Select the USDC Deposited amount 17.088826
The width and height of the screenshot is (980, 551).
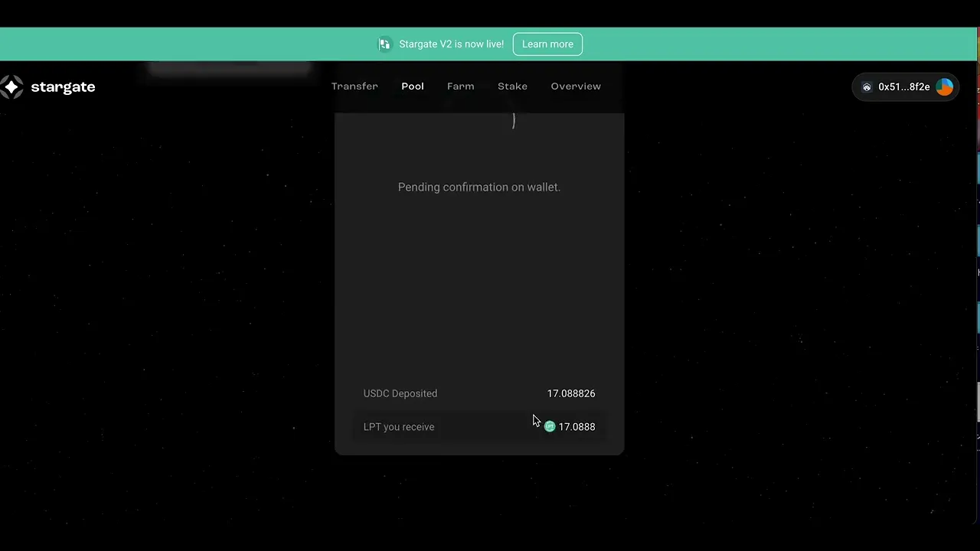point(571,393)
